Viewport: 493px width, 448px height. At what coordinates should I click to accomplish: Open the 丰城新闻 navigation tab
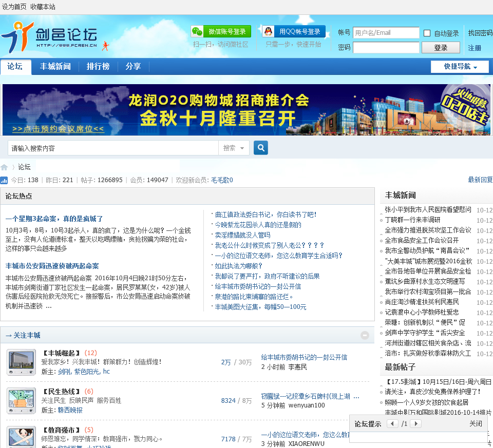(55, 67)
